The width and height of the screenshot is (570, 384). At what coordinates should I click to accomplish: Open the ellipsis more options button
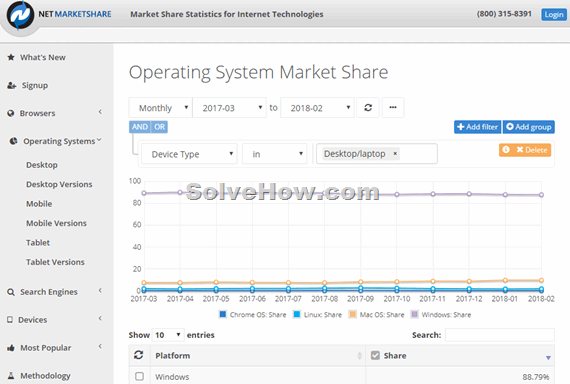tap(393, 108)
